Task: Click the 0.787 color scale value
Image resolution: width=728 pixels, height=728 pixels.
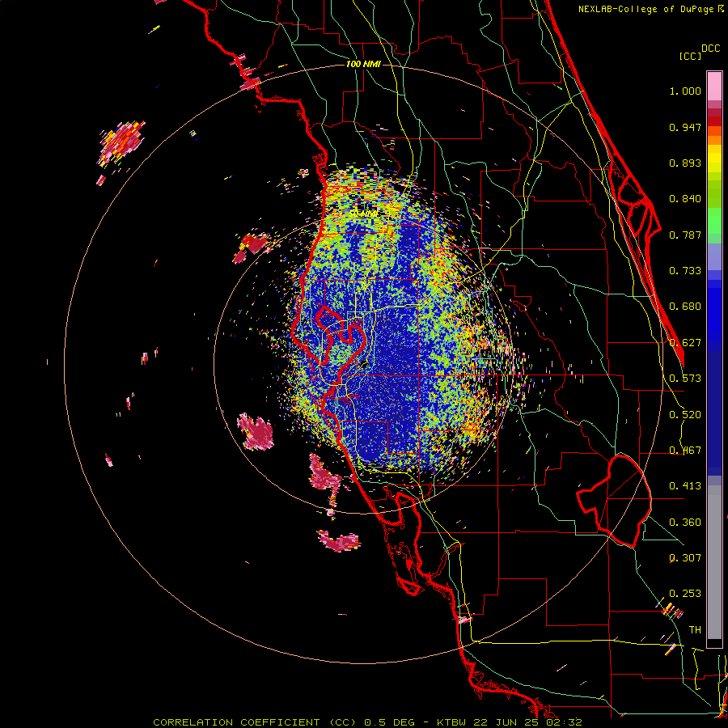Action: (x=685, y=235)
